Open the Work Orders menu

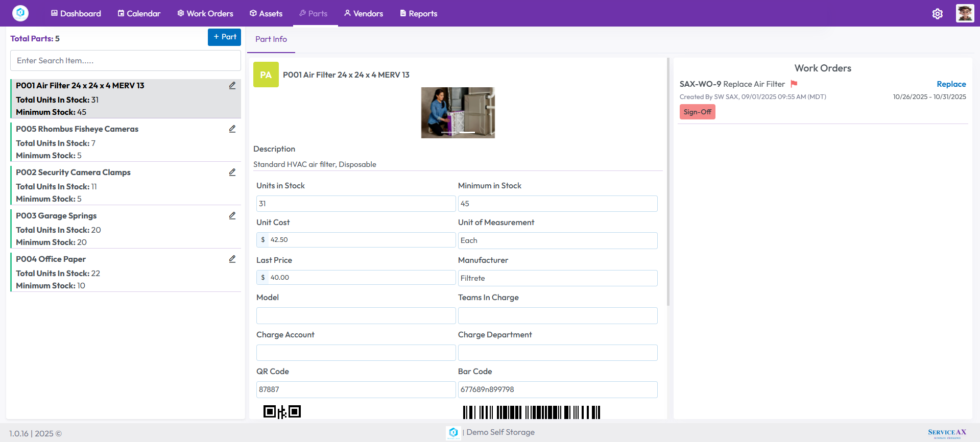(205, 14)
